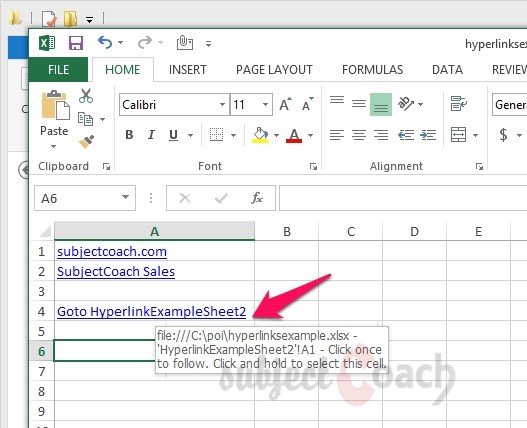Expand the Name Box dropdown arrow
This screenshot has height=428, width=527.
125,197
